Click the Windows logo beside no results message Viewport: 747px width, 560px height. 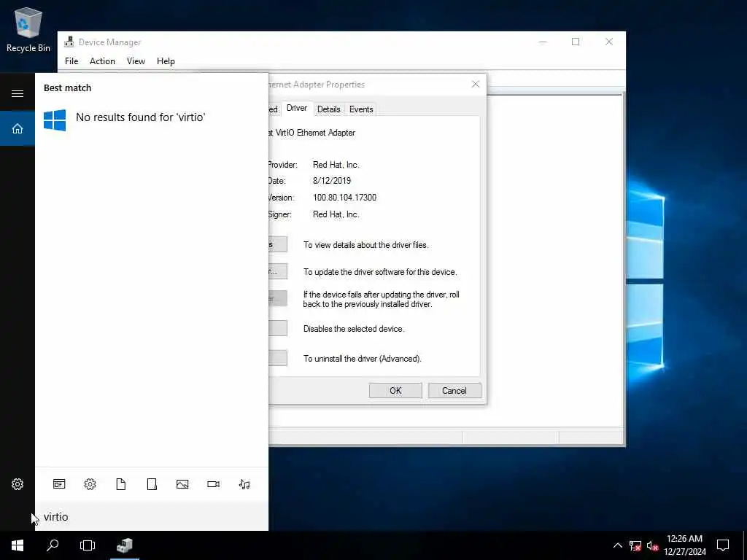55,120
